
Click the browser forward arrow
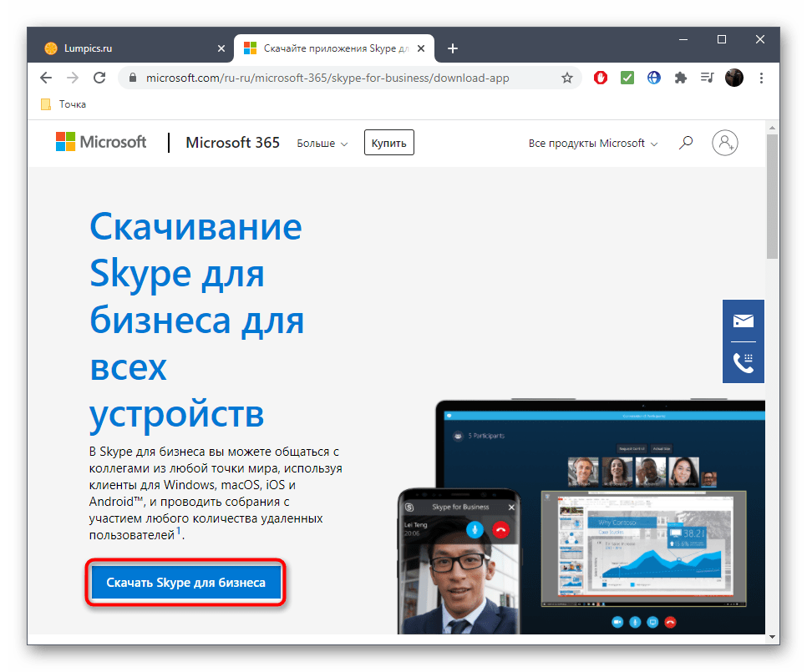[x=73, y=78]
